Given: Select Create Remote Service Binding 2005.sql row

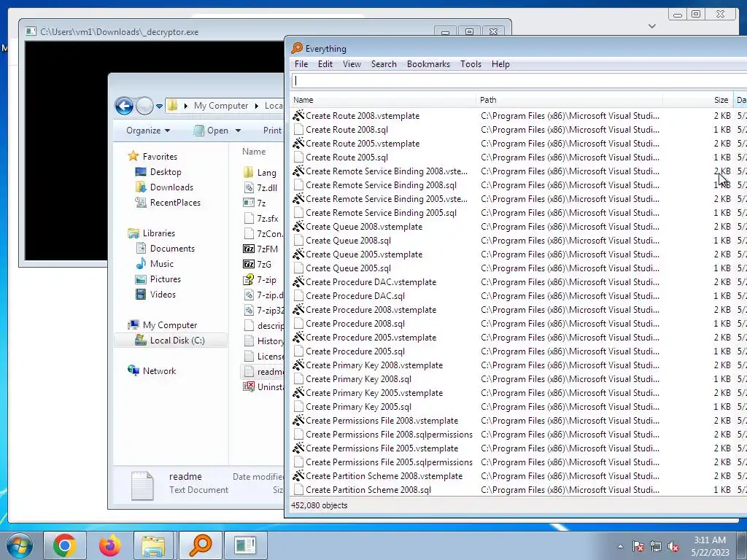Looking at the screenshot, I should pyautogui.click(x=519, y=213).
